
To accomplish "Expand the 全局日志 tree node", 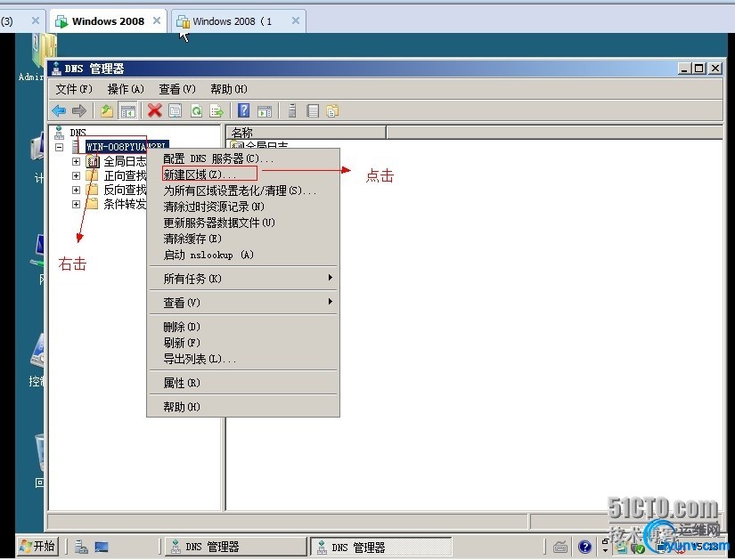I will click(76, 162).
